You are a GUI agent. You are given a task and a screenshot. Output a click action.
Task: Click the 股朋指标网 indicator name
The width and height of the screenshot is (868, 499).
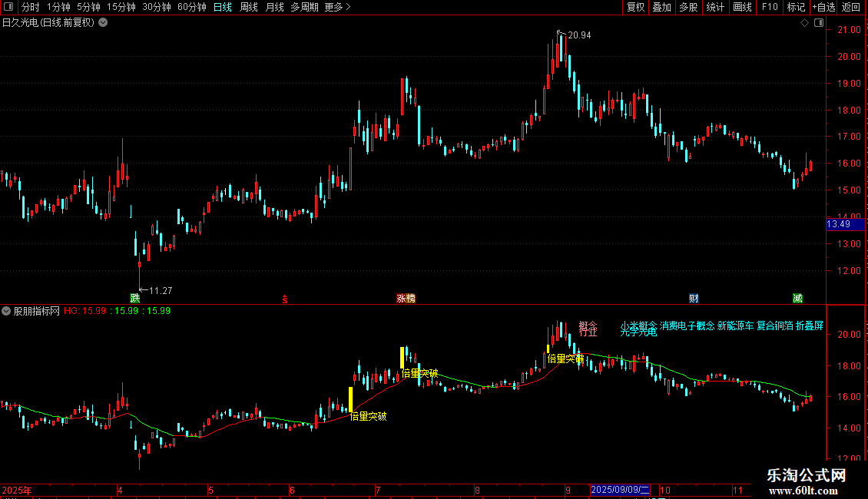coord(37,311)
